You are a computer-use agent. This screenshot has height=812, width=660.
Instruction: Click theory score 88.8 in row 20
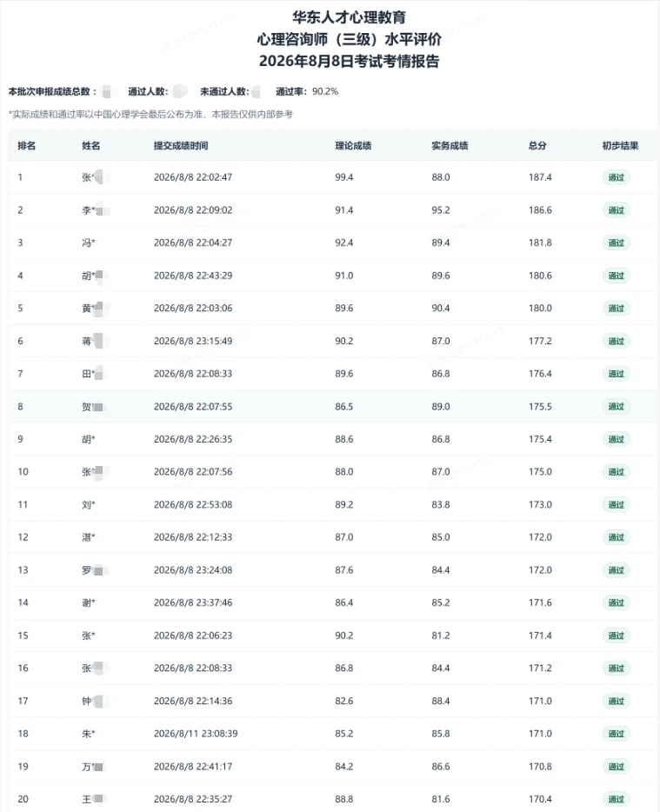click(x=344, y=799)
